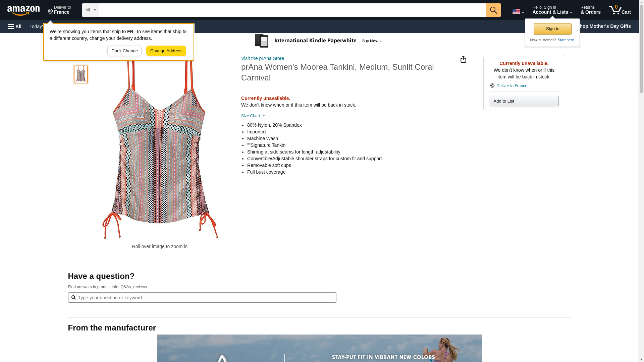Click the question keyword search field

click(x=202, y=298)
